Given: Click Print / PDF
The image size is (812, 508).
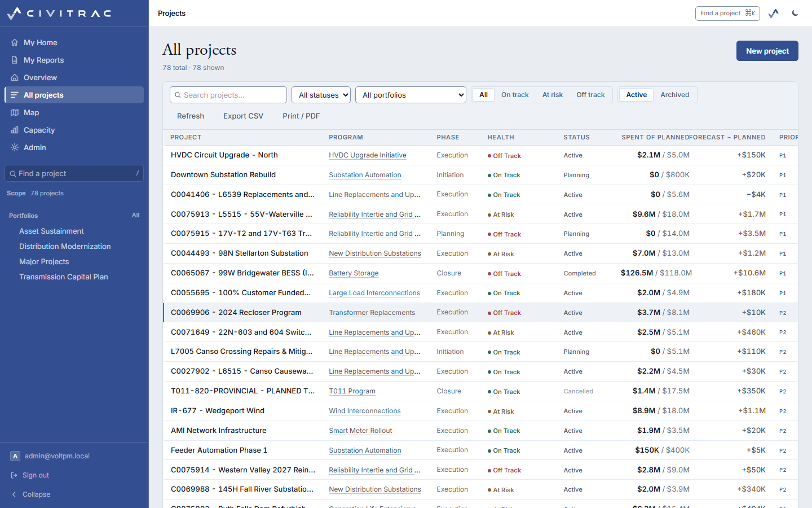Looking at the screenshot, I should point(301,116).
